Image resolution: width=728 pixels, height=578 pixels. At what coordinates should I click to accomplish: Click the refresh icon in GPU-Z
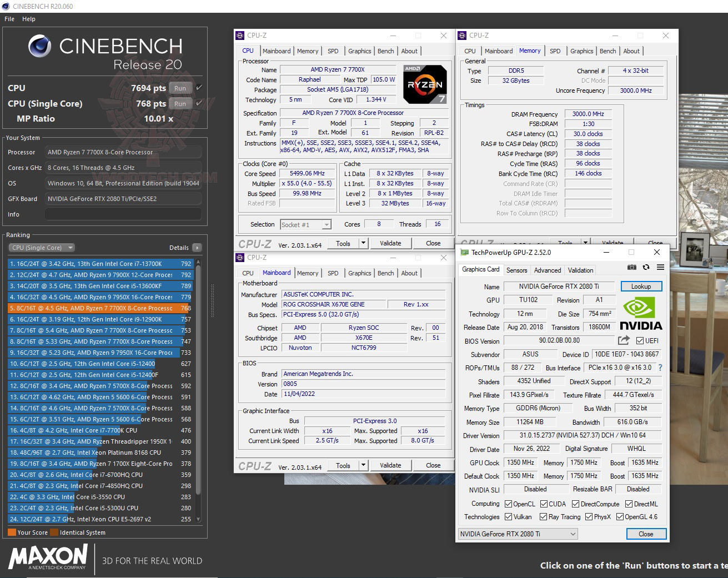646,267
